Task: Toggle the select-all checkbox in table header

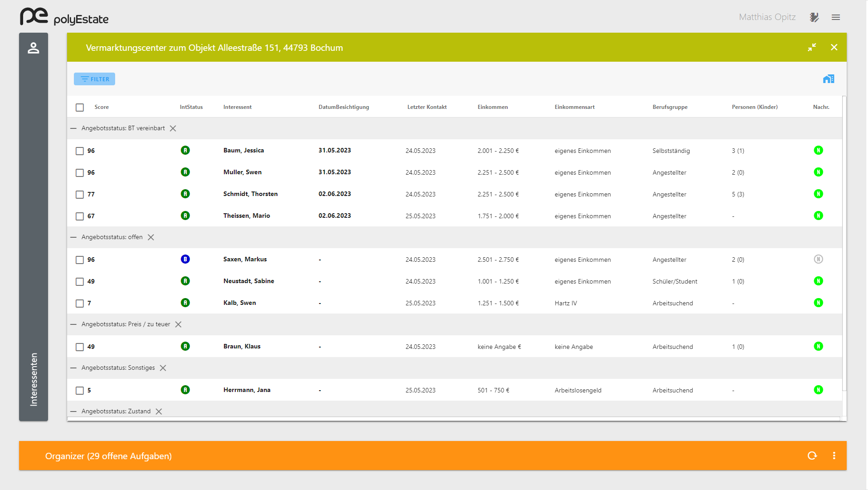Action: [80, 108]
